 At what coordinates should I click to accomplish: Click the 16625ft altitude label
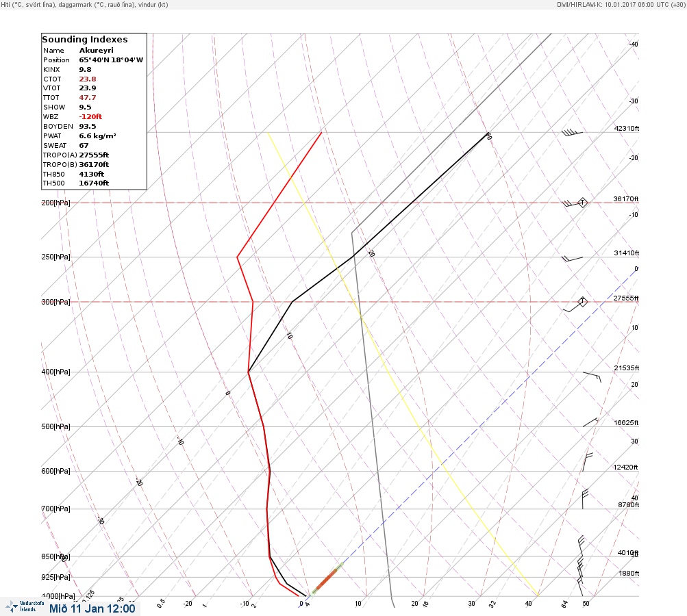tap(627, 422)
